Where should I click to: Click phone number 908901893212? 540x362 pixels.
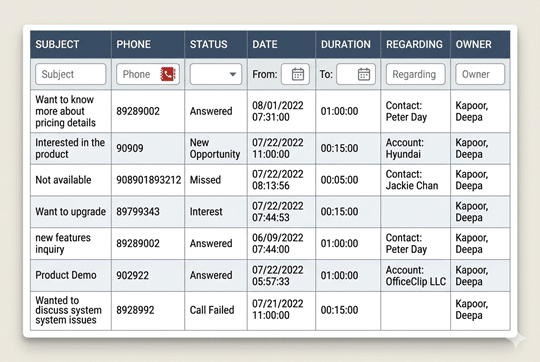pos(148,180)
